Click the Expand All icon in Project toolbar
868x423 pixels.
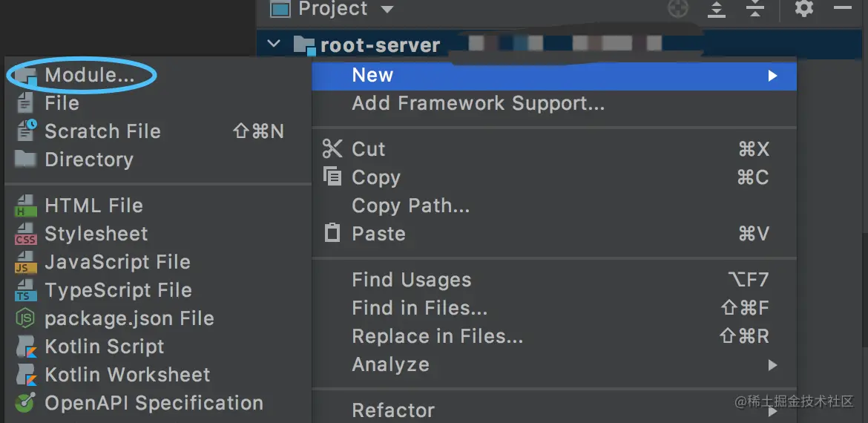(717, 8)
